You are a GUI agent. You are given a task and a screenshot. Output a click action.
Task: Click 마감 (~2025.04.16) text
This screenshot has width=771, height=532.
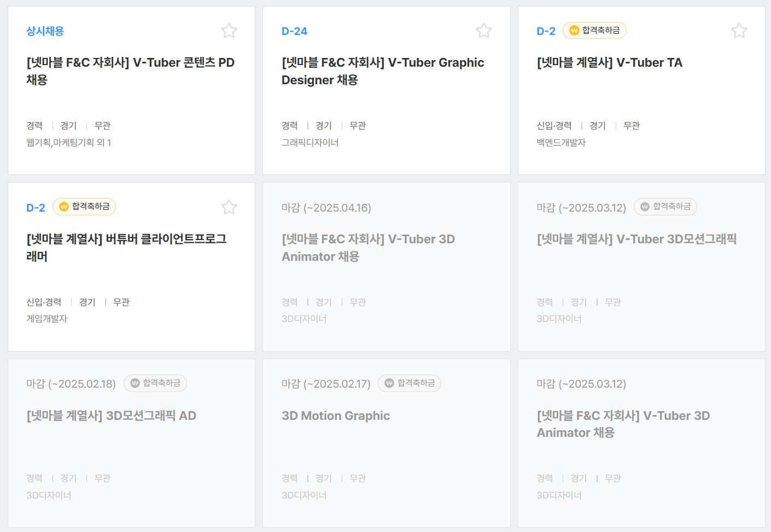pos(326,208)
